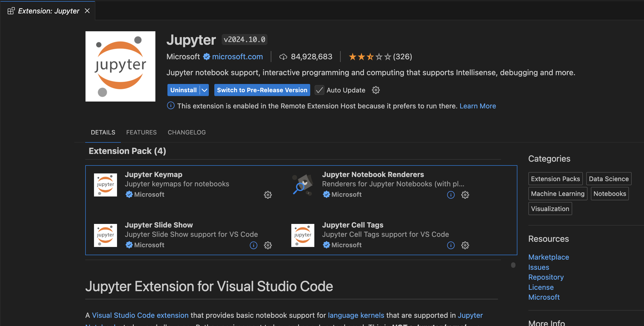Open the Issues resource link
The width and height of the screenshot is (644, 326).
(539, 267)
